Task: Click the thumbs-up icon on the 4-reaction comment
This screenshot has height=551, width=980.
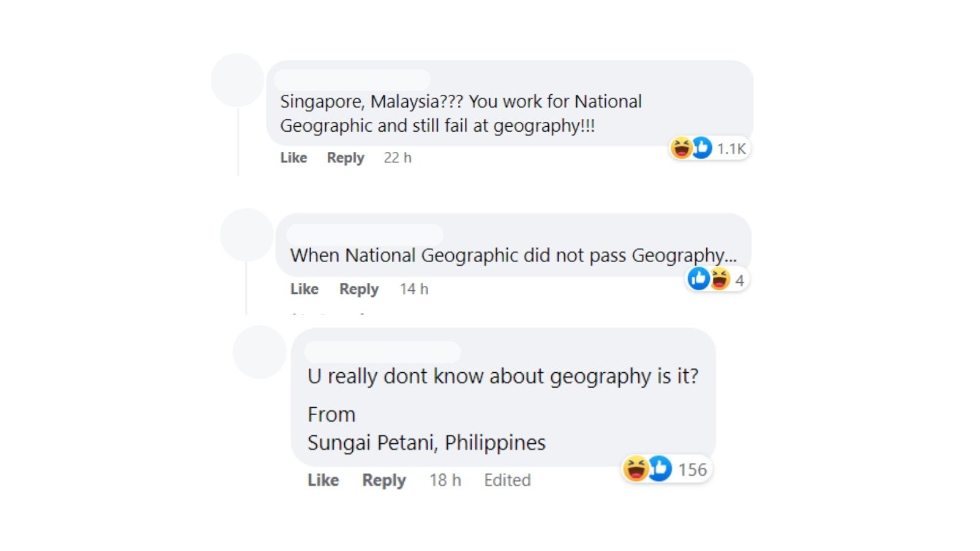Action: pyautogui.click(x=698, y=279)
